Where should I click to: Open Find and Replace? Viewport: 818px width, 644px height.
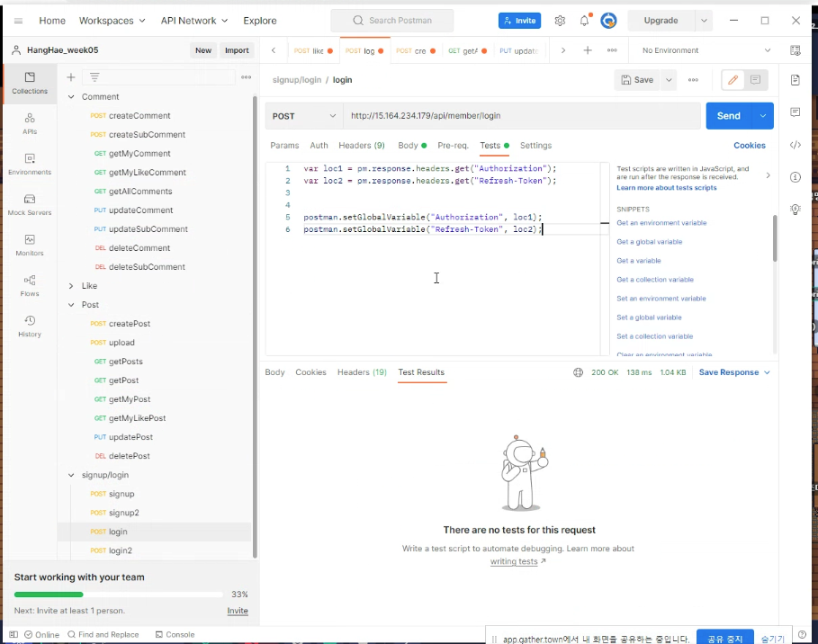point(103,635)
